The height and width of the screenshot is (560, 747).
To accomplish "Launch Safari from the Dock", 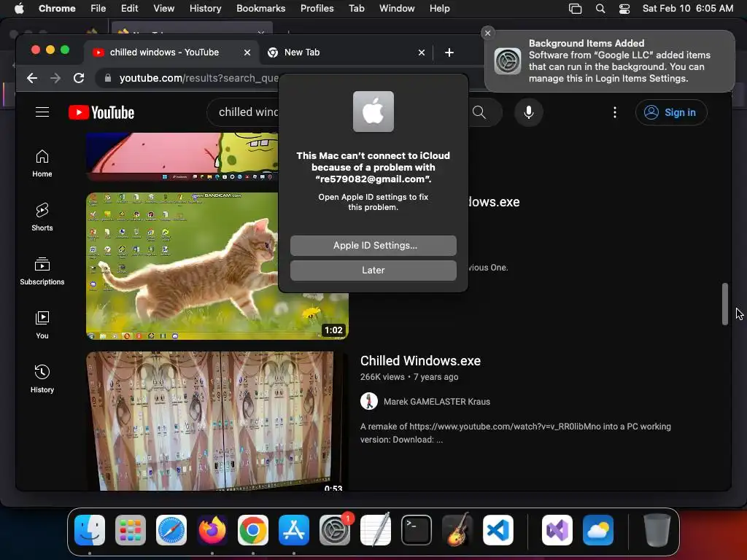I will (171, 530).
